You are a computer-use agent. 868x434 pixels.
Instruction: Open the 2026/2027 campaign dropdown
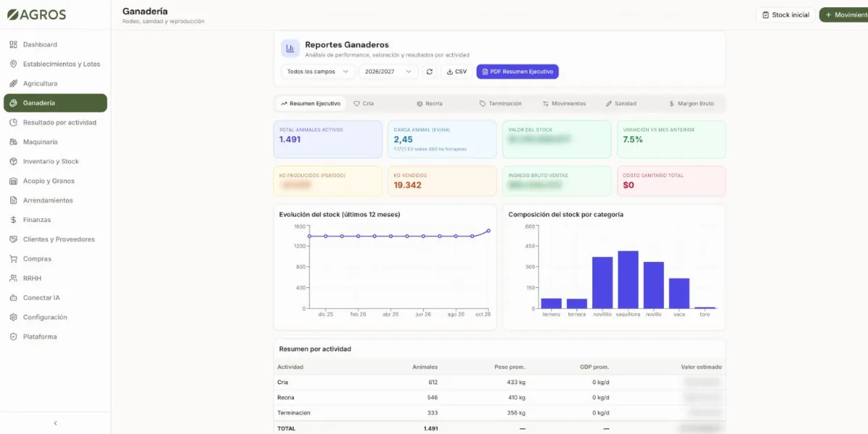coord(389,72)
